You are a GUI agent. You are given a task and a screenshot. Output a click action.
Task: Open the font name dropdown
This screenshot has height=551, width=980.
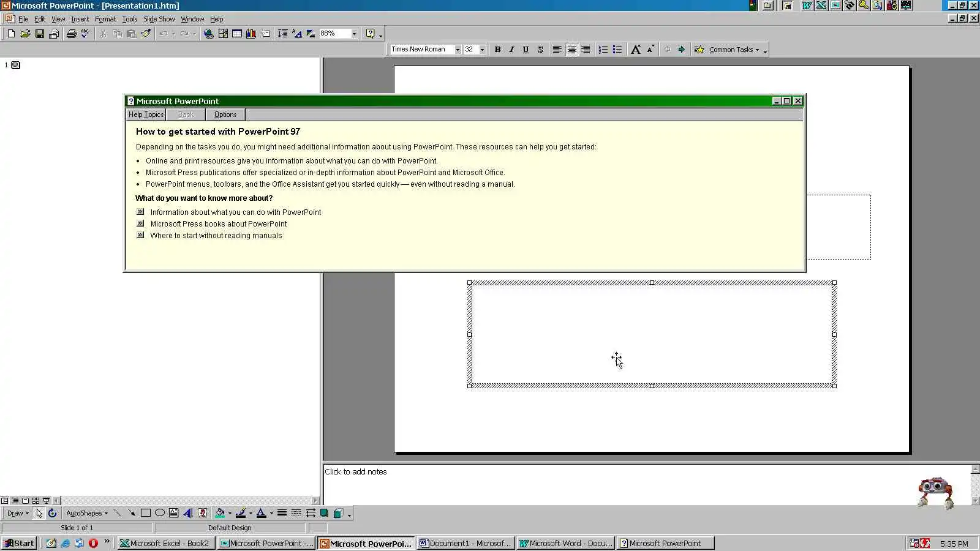point(458,50)
